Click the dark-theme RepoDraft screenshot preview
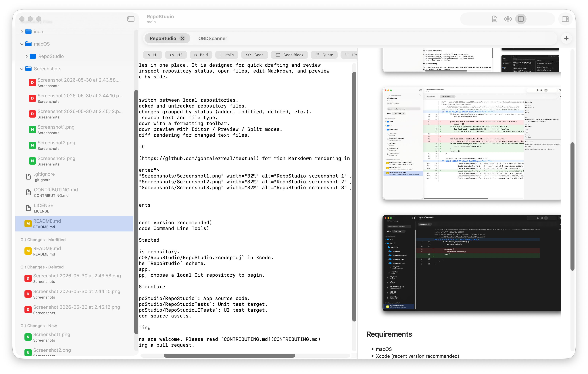The width and height of the screenshot is (588, 374). tap(471, 263)
